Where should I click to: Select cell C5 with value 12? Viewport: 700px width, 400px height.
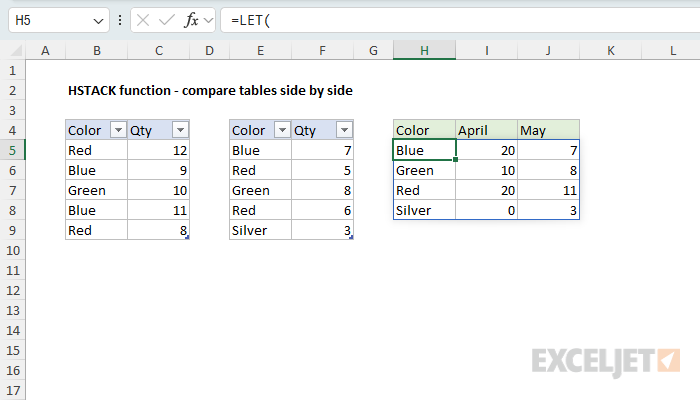click(158, 150)
